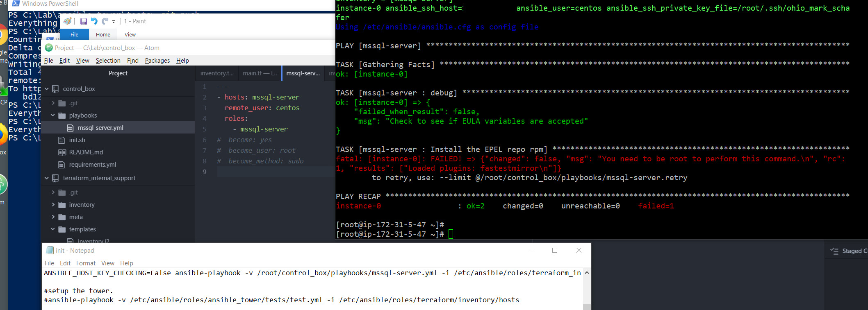The image size is (868, 310).
Task: Place cursor on editor line 9
Action: 276,172
